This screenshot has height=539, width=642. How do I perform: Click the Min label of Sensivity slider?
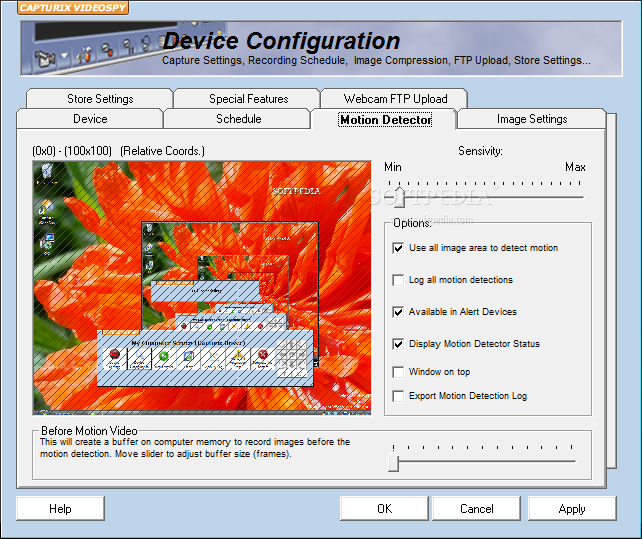(x=393, y=167)
